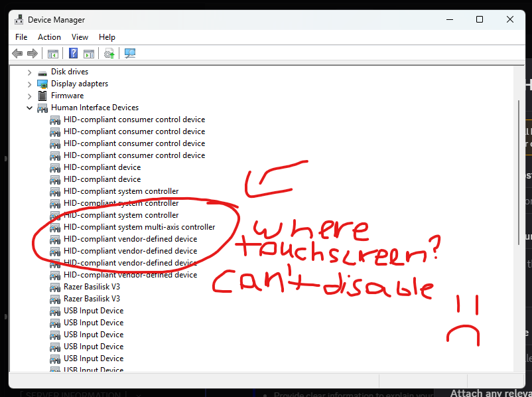Screen dimensions: 532x397
Task: Click the monitor with magnifier toolbar icon
Action: [130, 53]
